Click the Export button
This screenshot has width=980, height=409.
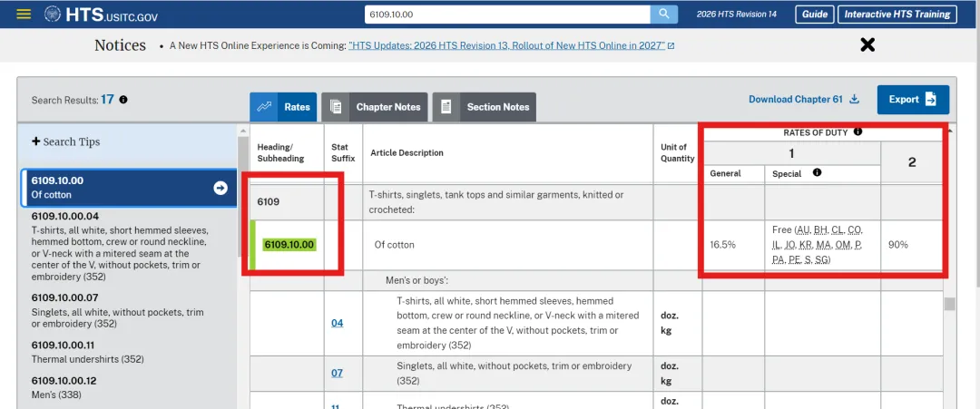click(913, 99)
